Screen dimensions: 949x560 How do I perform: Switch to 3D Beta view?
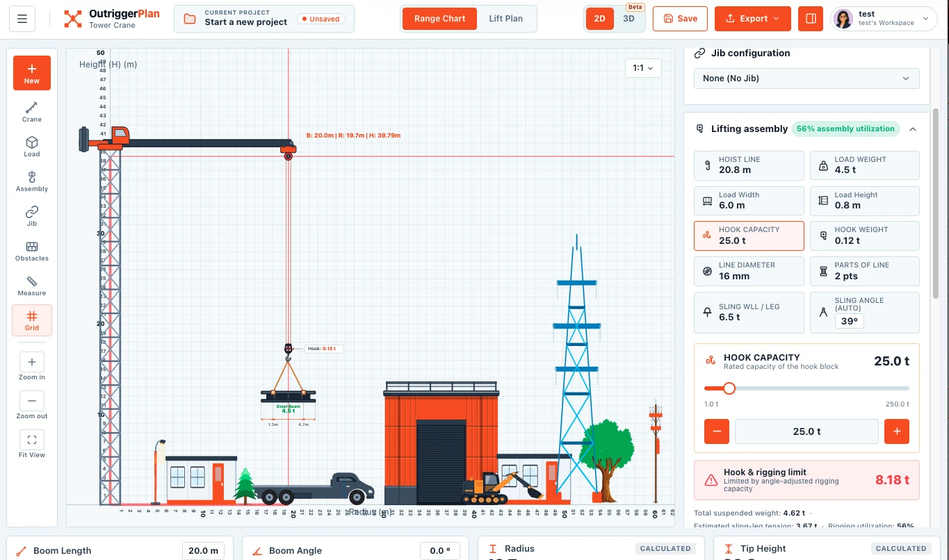point(628,19)
